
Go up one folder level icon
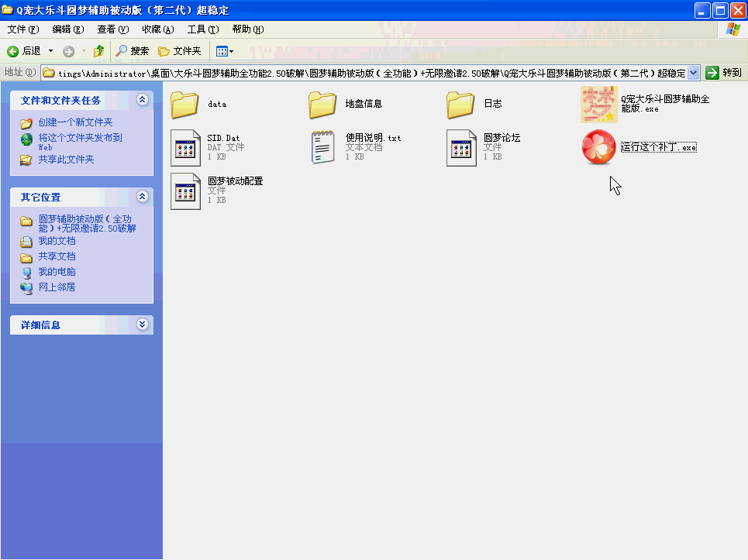(98, 50)
